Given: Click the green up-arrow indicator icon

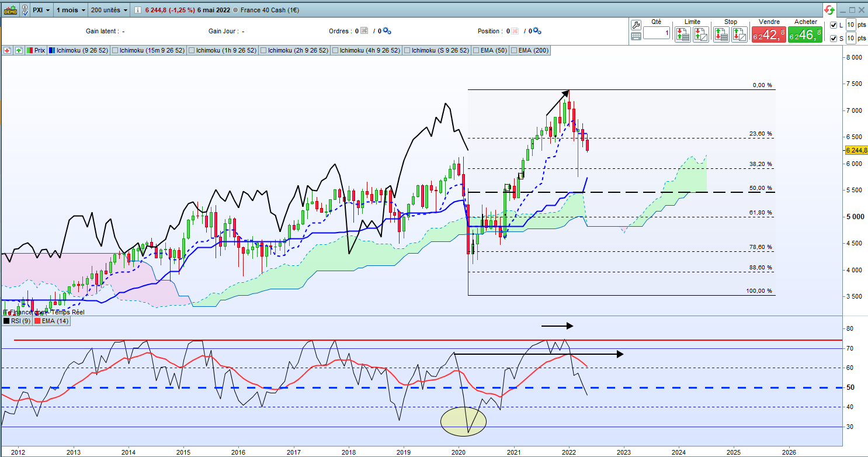Looking at the screenshot, I should point(19,50).
